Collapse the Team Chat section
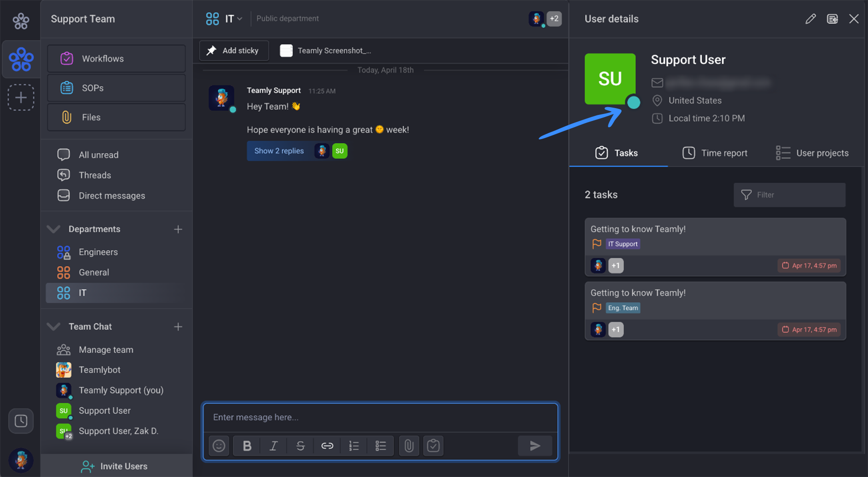This screenshot has height=477, width=868. click(54, 327)
